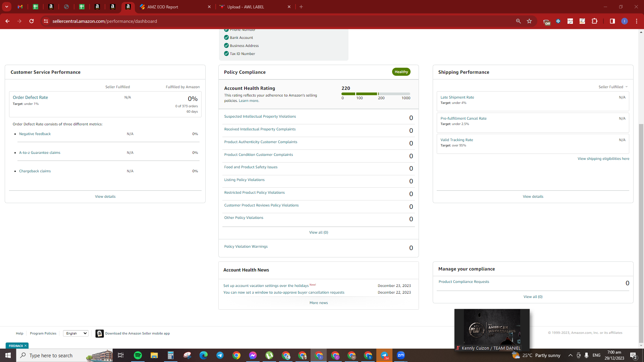Open the English language selector

coord(76,333)
